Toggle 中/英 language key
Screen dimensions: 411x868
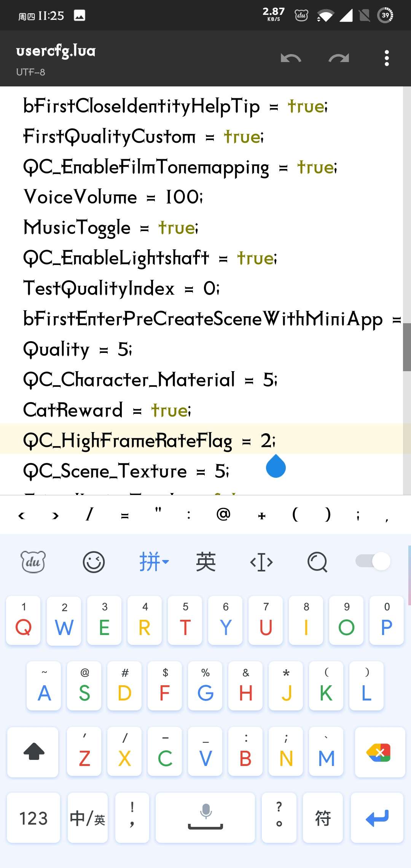88,817
